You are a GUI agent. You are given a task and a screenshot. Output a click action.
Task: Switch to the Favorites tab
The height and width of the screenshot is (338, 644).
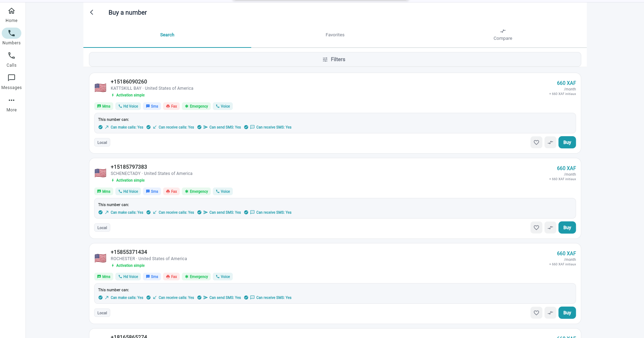coord(335,35)
